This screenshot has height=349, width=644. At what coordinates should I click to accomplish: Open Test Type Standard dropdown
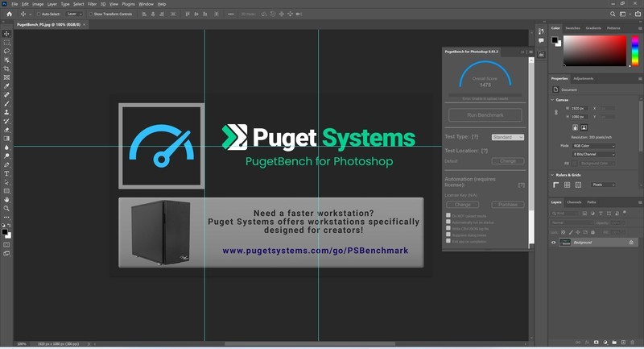[x=508, y=137]
